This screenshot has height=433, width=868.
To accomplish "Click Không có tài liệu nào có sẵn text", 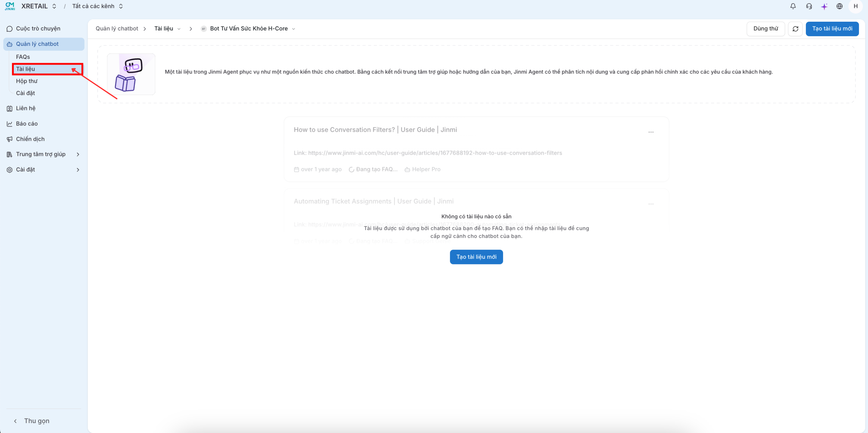I will pyautogui.click(x=476, y=216).
